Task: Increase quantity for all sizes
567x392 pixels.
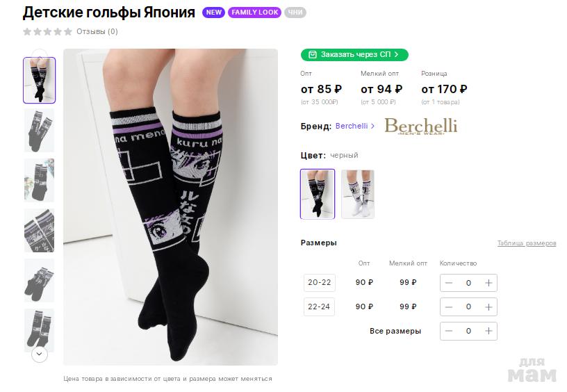Action: point(488,331)
